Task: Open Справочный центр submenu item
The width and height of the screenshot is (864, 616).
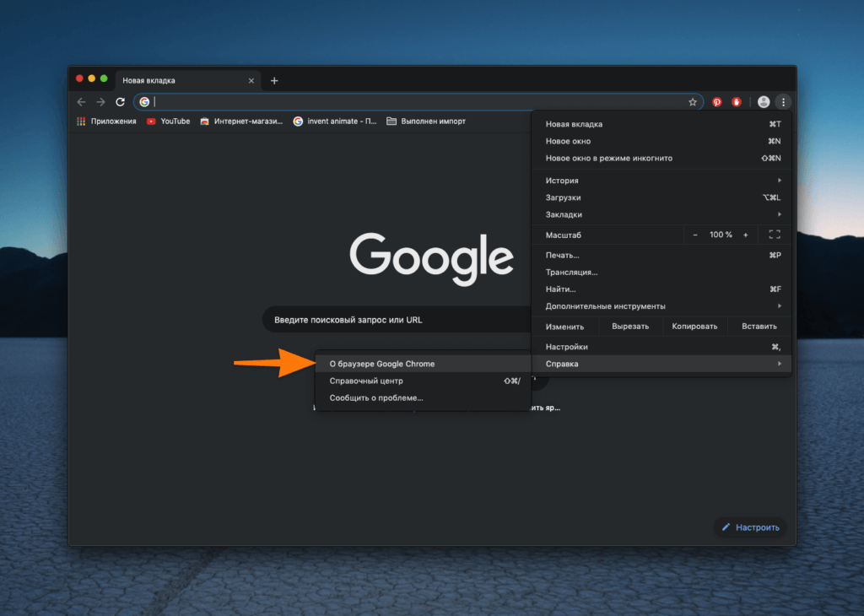Action: 424,381
